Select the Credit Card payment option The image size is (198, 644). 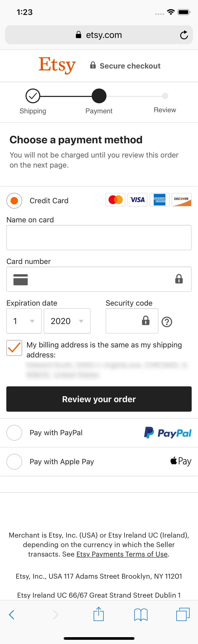click(14, 201)
